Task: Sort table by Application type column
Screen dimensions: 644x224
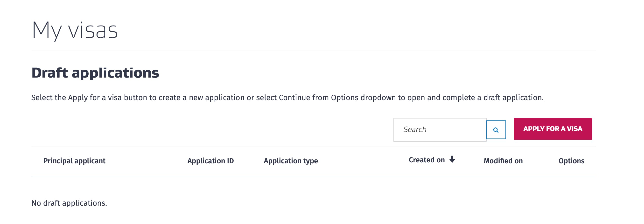Action: click(x=291, y=161)
